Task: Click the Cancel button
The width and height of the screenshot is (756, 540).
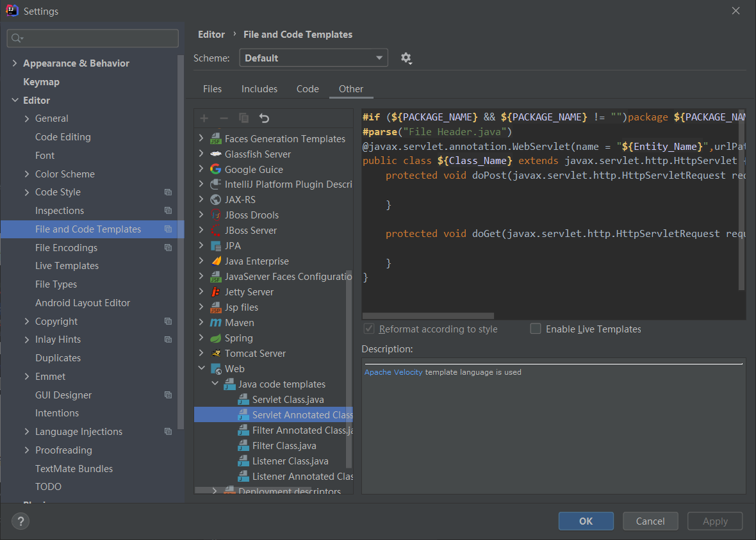Action: click(650, 521)
